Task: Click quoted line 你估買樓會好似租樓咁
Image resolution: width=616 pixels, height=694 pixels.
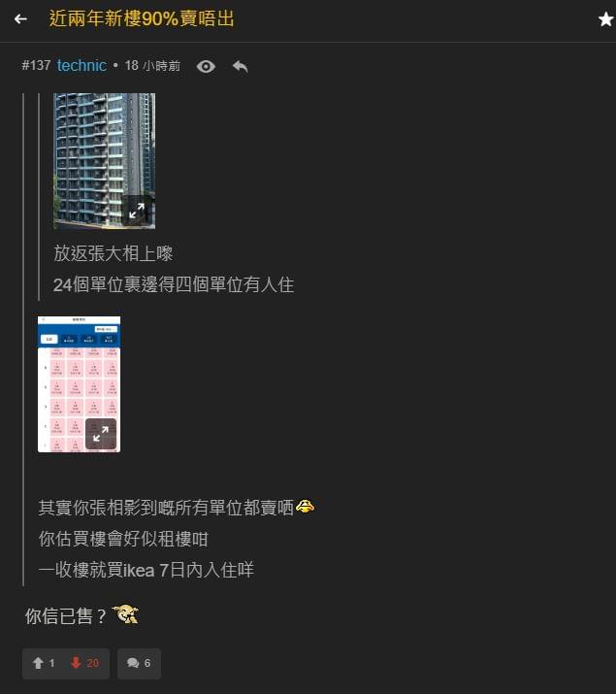Action: tap(123, 539)
